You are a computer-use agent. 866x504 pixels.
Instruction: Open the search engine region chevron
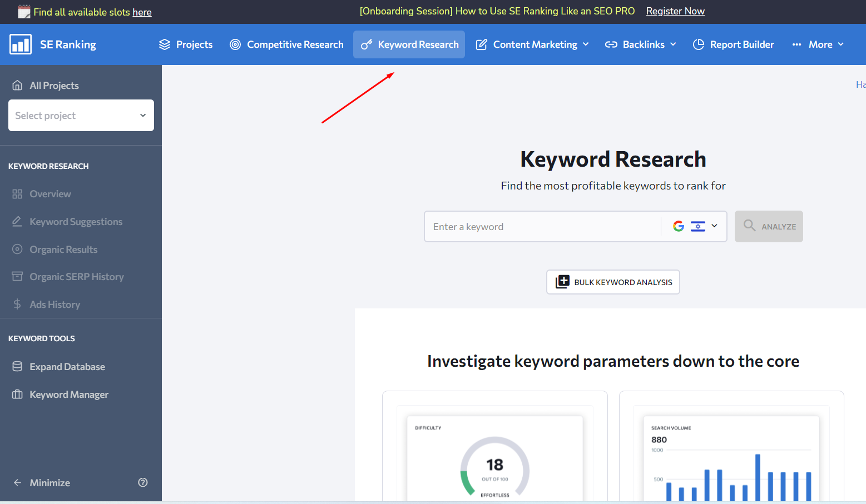[x=715, y=226]
